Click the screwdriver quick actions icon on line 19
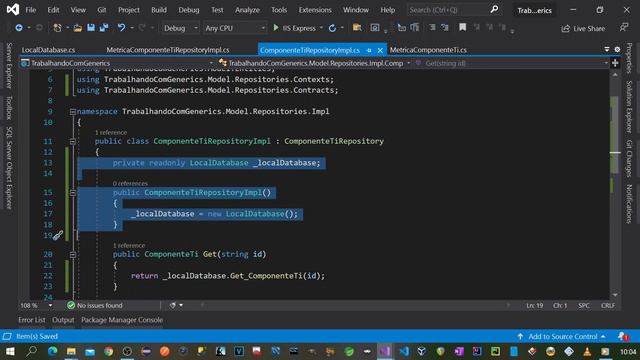 pos(58,235)
